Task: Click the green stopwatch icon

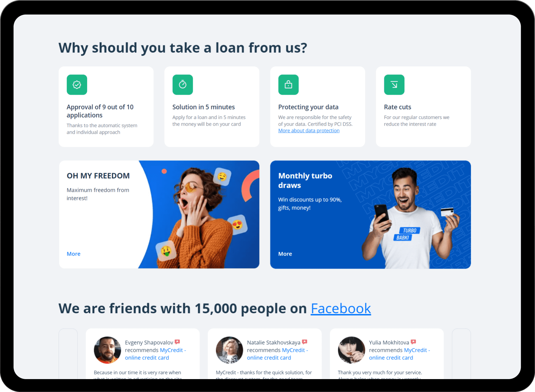Action: [x=183, y=85]
